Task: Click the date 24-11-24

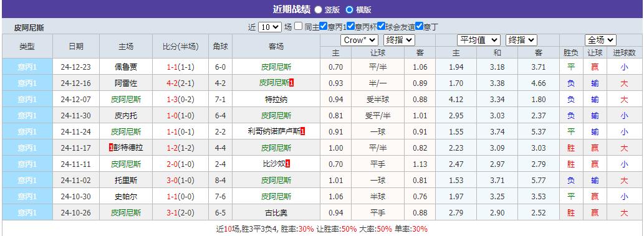Action: point(76,132)
